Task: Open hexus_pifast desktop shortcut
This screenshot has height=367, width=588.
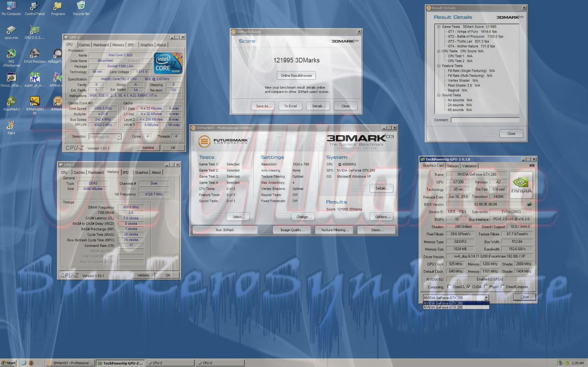Action: pyautogui.click(x=11, y=80)
